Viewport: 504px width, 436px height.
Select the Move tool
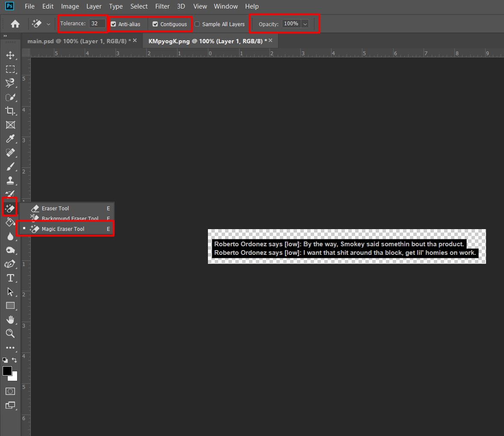pyautogui.click(x=10, y=55)
